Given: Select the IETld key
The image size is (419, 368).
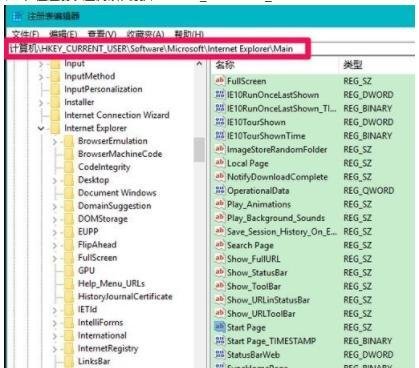Looking at the screenshot, I should (87, 309).
